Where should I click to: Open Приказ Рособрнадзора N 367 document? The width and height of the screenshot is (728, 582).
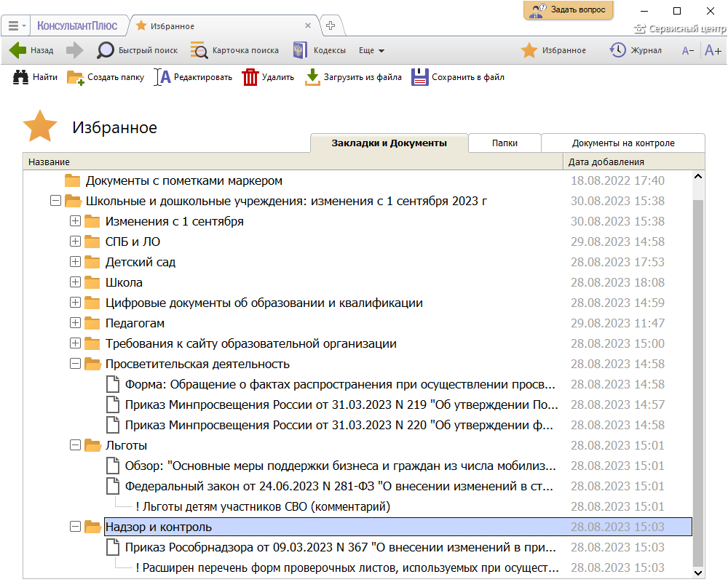pos(340,548)
